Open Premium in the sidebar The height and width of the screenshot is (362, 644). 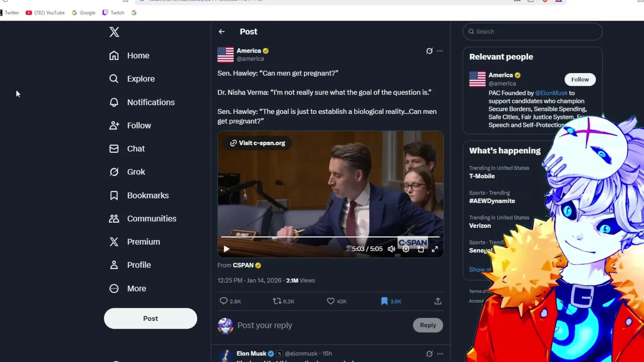134,241
